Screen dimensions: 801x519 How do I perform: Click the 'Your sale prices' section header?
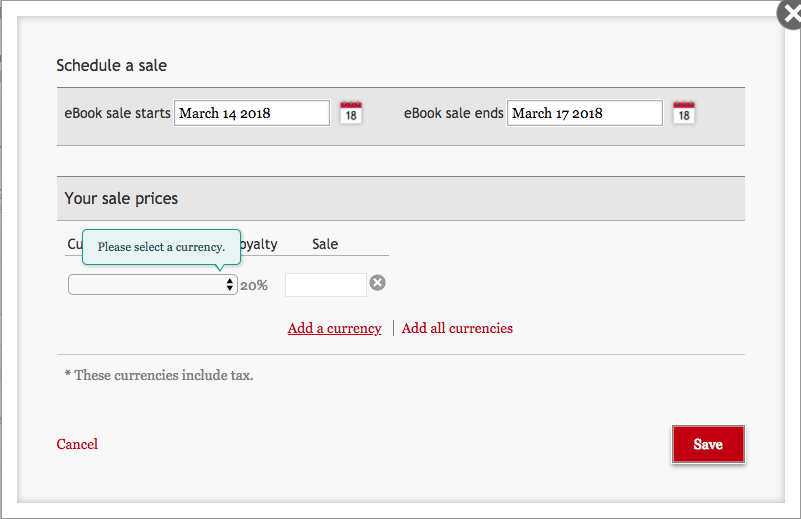[x=121, y=198]
